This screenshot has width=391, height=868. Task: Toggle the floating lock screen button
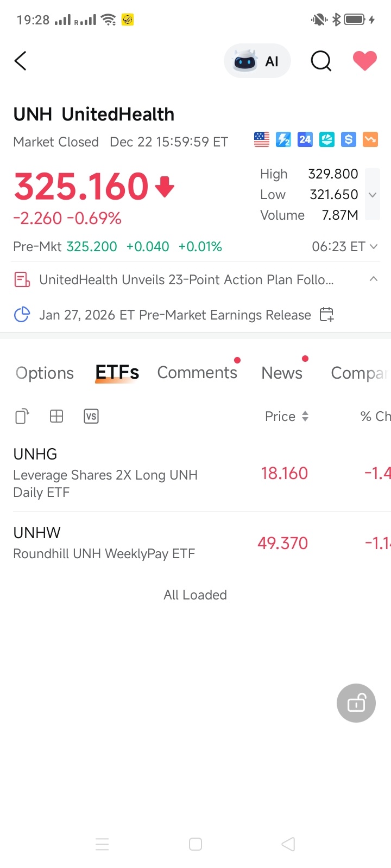[x=356, y=703]
